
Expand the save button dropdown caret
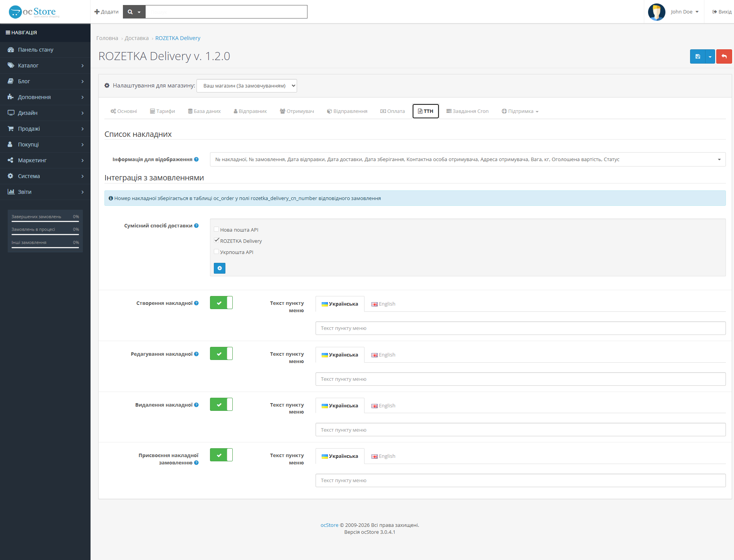coord(710,57)
